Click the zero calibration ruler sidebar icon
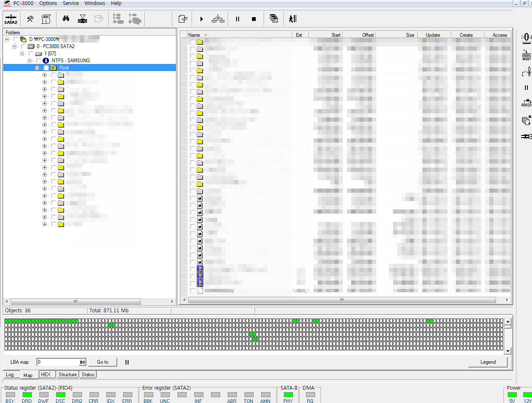The image size is (532, 403). click(526, 39)
